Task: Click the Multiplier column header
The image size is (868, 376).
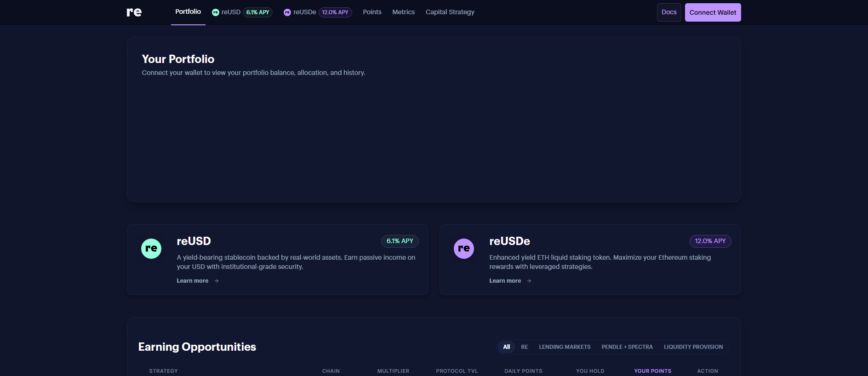Action: click(x=393, y=371)
